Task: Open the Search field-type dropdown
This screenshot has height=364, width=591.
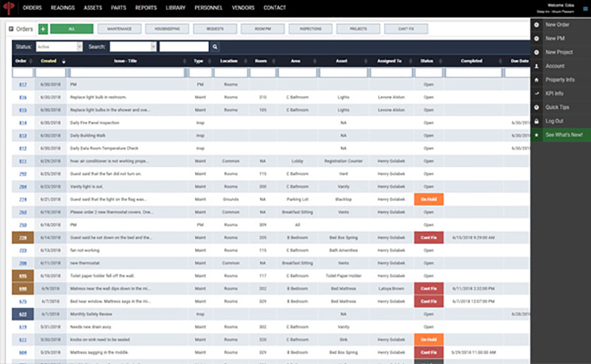Action: [x=133, y=47]
